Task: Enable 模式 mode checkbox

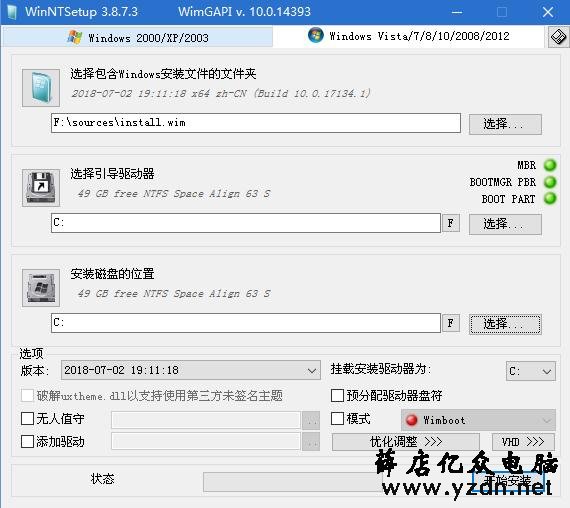Action: [337, 419]
